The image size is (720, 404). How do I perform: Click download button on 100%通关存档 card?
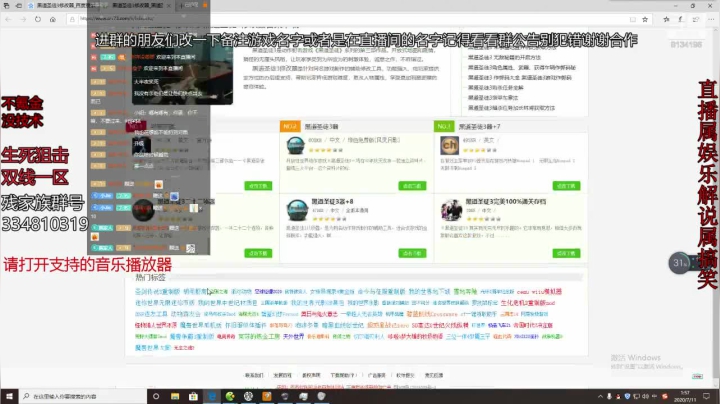point(566,253)
